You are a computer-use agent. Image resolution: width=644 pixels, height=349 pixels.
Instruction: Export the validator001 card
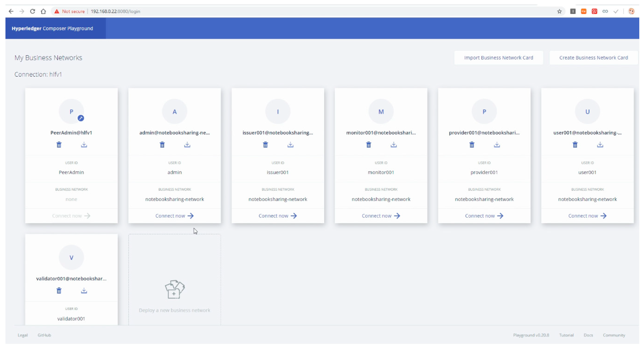coord(84,291)
